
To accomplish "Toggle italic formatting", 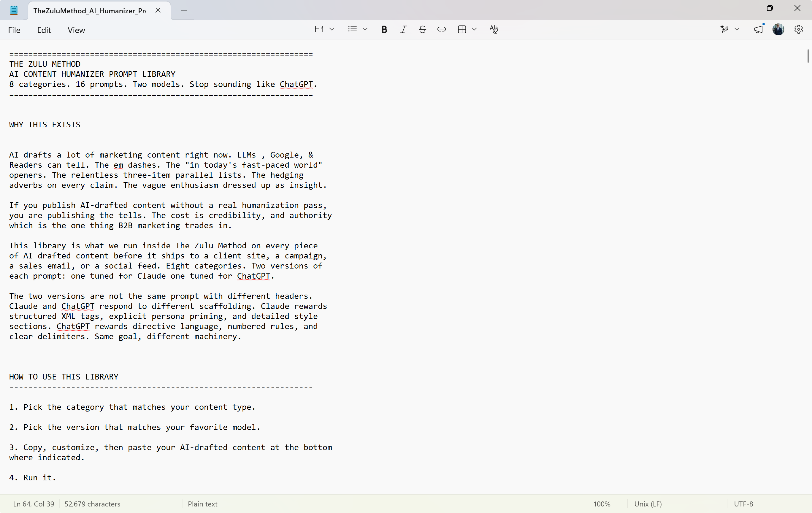I will tap(403, 29).
